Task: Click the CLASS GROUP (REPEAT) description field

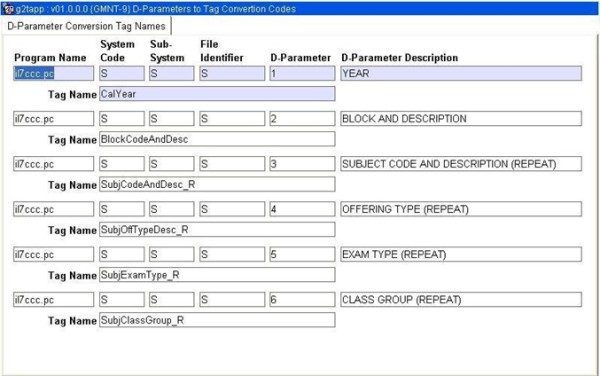Action: point(461,299)
